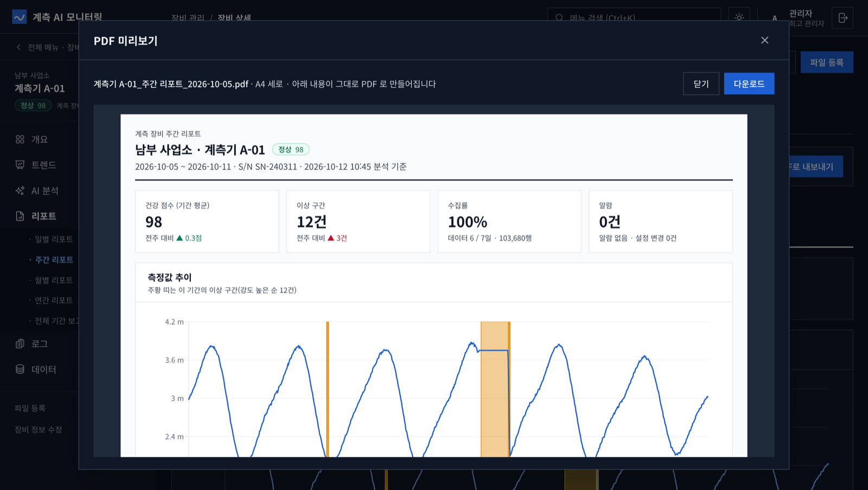The width and height of the screenshot is (868, 490).
Task: Select 월별 리포트 submenu
Action: (x=54, y=280)
